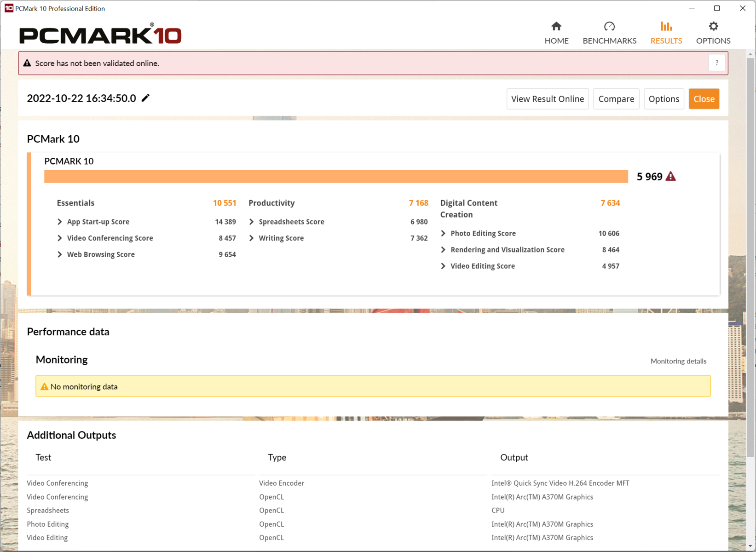Click App Start-up value 14 389
The width and height of the screenshot is (756, 552).
pos(225,222)
